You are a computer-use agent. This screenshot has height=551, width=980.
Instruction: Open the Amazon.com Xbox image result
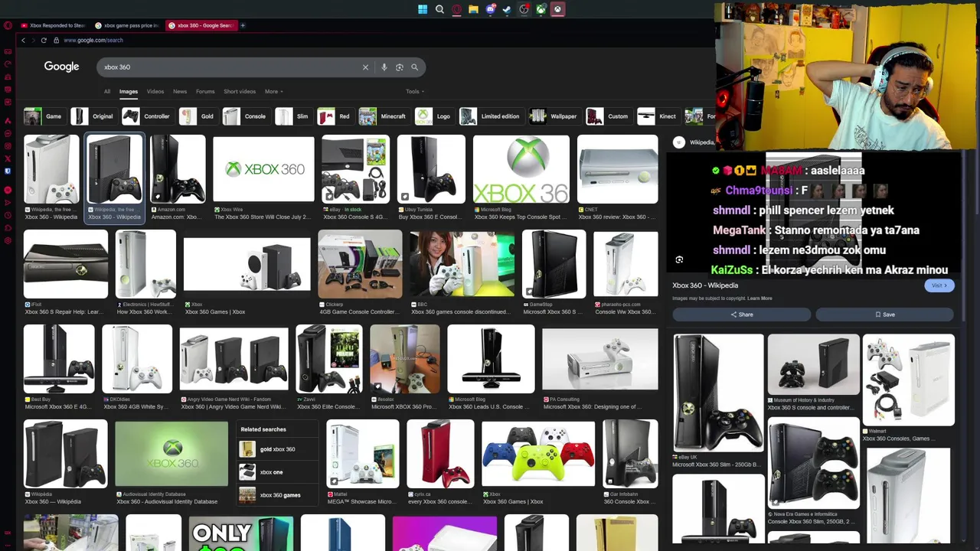(x=178, y=169)
